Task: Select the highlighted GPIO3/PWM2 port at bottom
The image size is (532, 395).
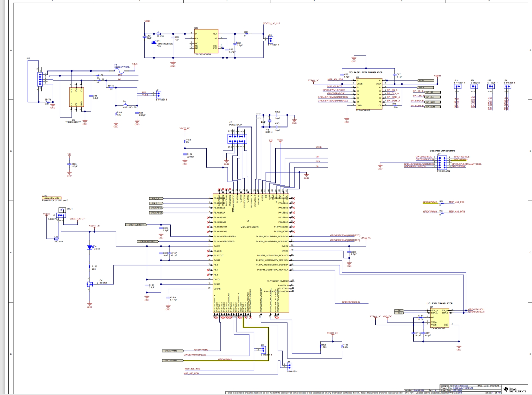Action: point(171,360)
